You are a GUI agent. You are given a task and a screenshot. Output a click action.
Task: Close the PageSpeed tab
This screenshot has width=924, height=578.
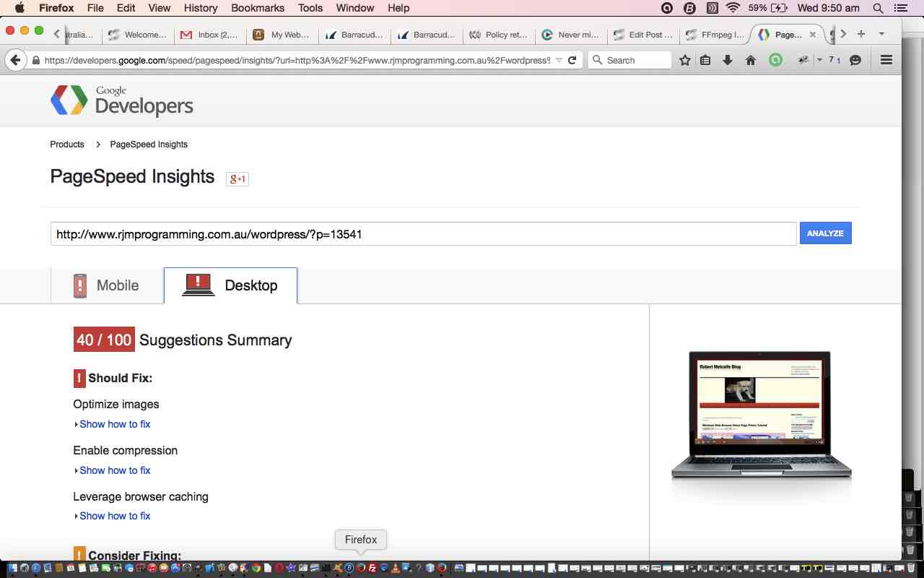(x=813, y=34)
